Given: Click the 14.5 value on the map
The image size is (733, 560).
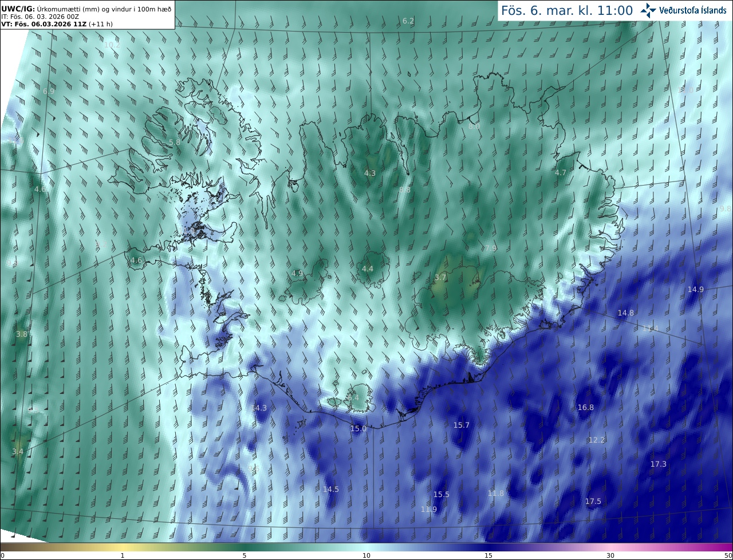Looking at the screenshot, I should coord(331,489).
